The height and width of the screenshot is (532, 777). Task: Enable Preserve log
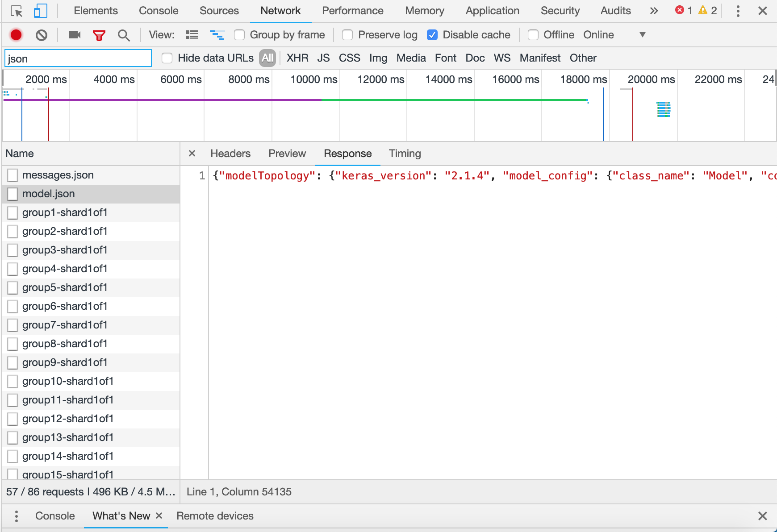347,35
